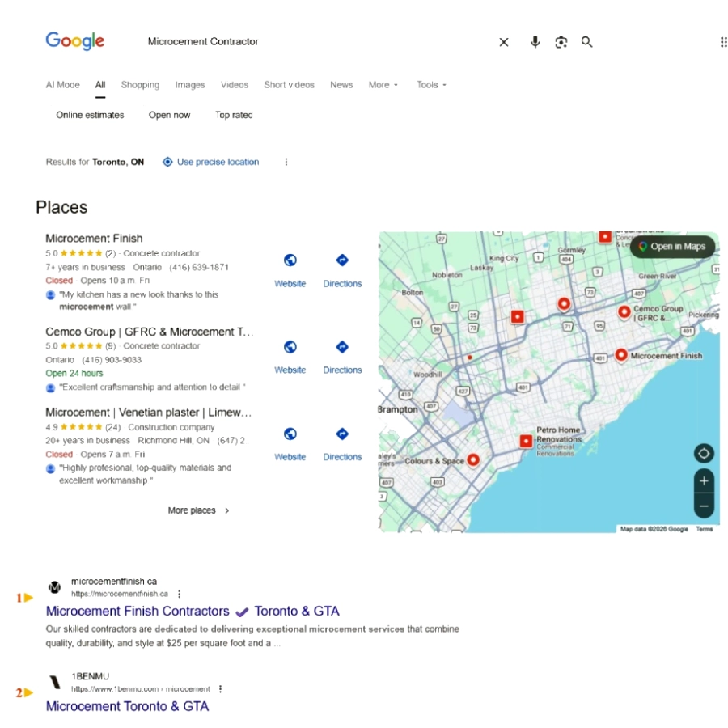Viewport: 728px width, 728px height.
Task: Switch to the Videos tab
Action: tap(235, 85)
